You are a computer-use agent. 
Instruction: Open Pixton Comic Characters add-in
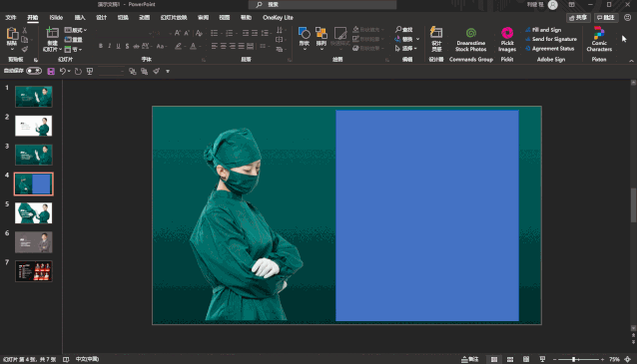coord(599,39)
